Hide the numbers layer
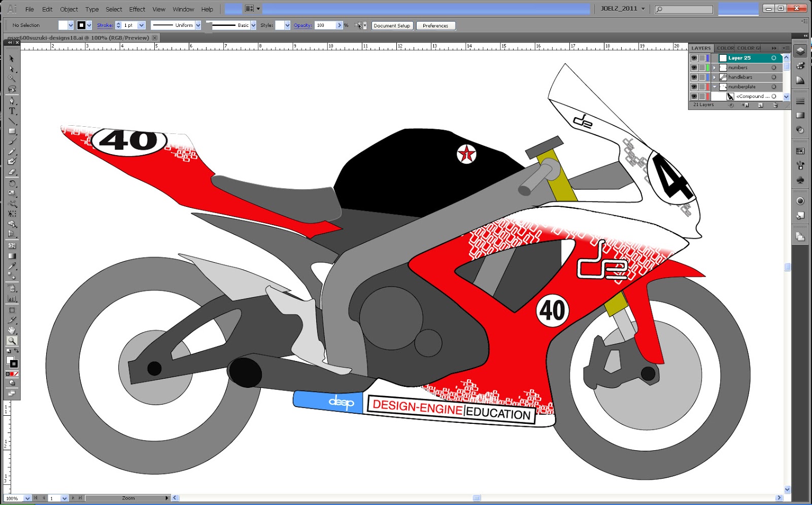The width and height of the screenshot is (812, 505). coord(694,67)
